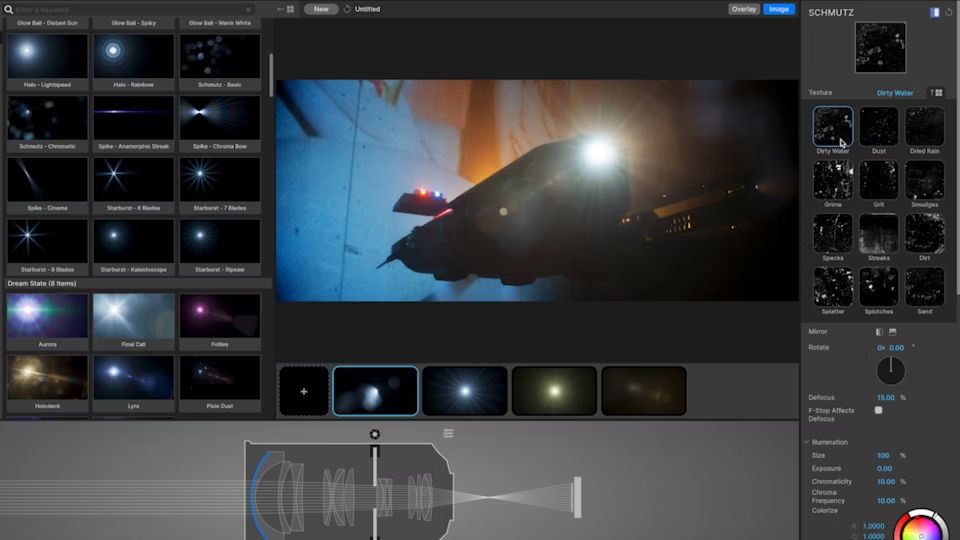
Task: Click the grid view icon beside New
Action: pyautogui.click(x=290, y=9)
